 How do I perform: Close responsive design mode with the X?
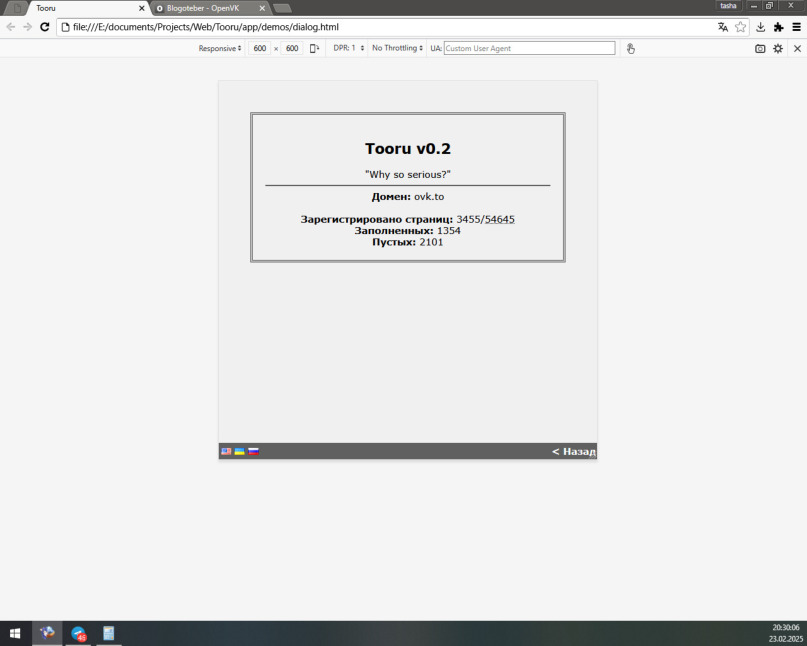click(797, 48)
